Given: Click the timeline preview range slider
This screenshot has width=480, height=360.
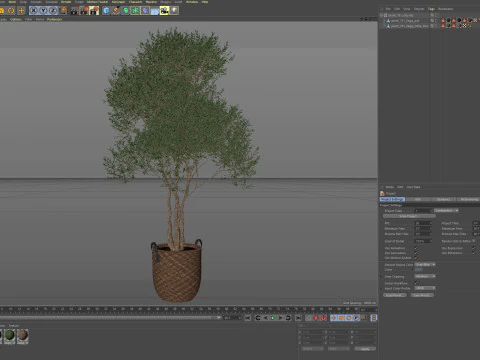Looking at the screenshot, I should 110,318.
